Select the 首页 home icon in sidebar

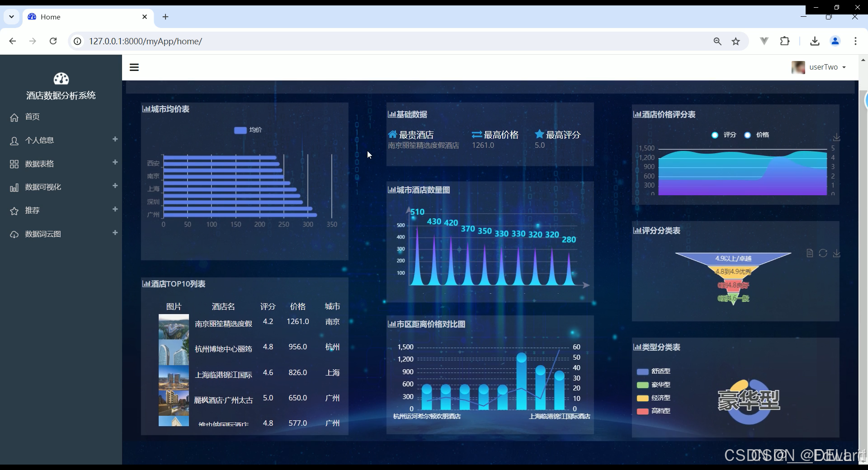14,117
